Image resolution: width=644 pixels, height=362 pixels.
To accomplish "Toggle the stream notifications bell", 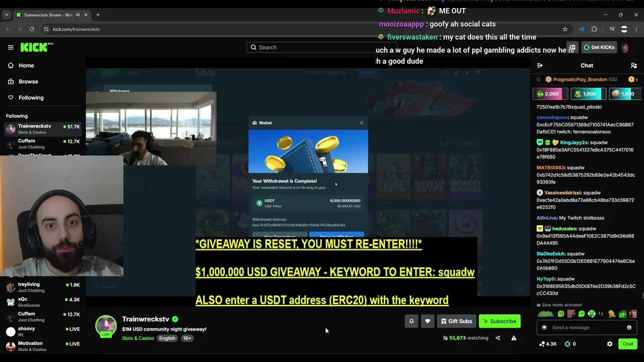I will pyautogui.click(x=411, y=321).
